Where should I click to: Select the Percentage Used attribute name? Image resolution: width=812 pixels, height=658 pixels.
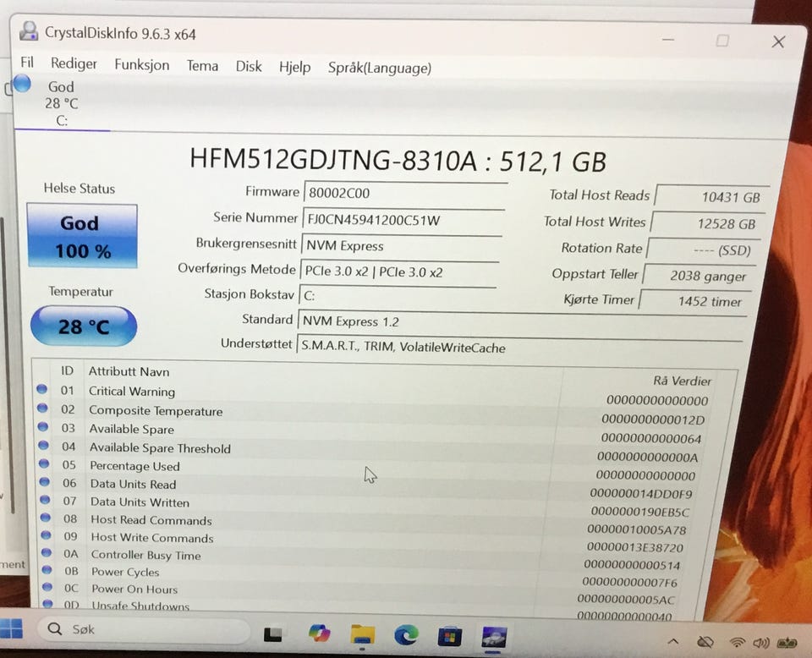coord(134,466)
